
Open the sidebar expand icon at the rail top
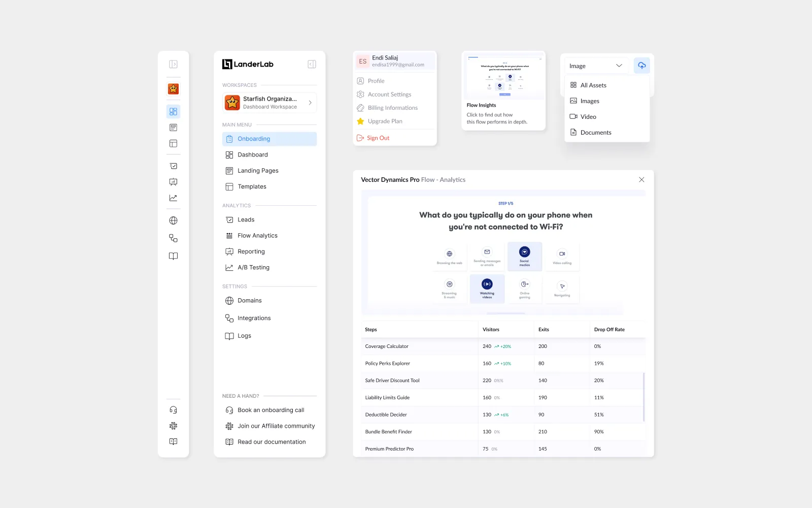(x=173, y=64)
